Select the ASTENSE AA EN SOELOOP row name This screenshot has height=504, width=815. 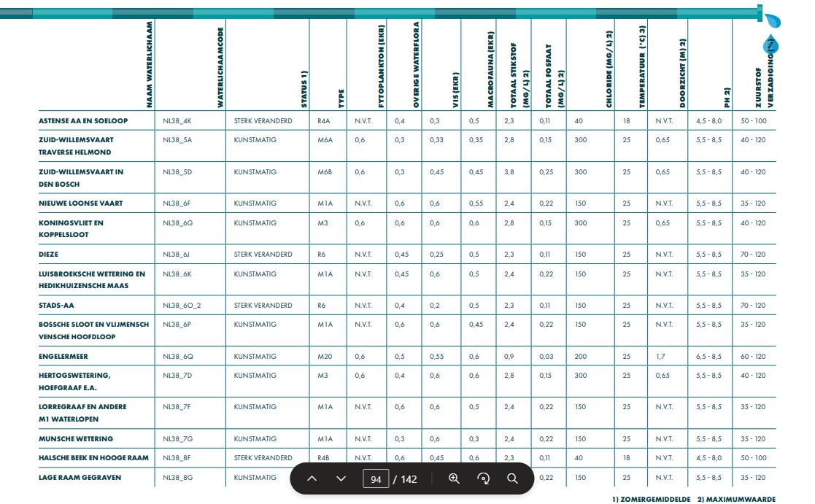click(x=83, y=120)
